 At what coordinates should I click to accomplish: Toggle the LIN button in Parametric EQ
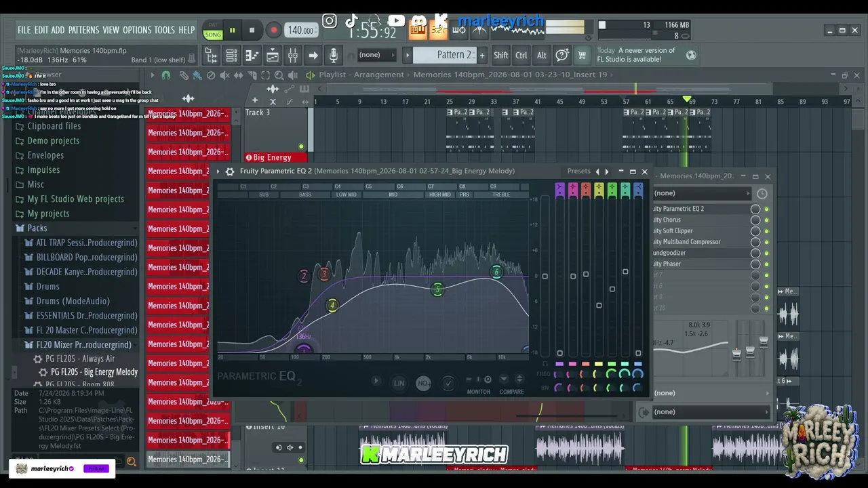point(399,383)
